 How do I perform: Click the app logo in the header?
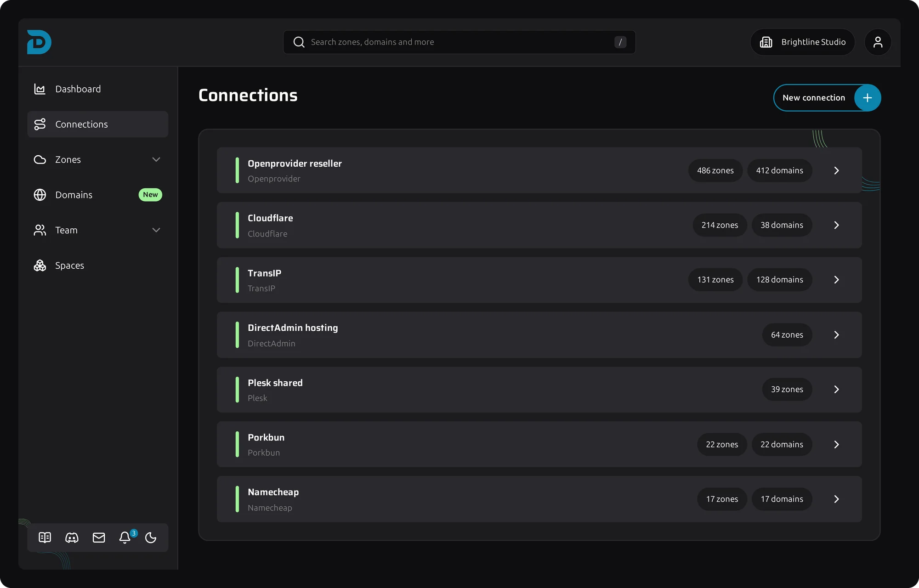[39, 42]
